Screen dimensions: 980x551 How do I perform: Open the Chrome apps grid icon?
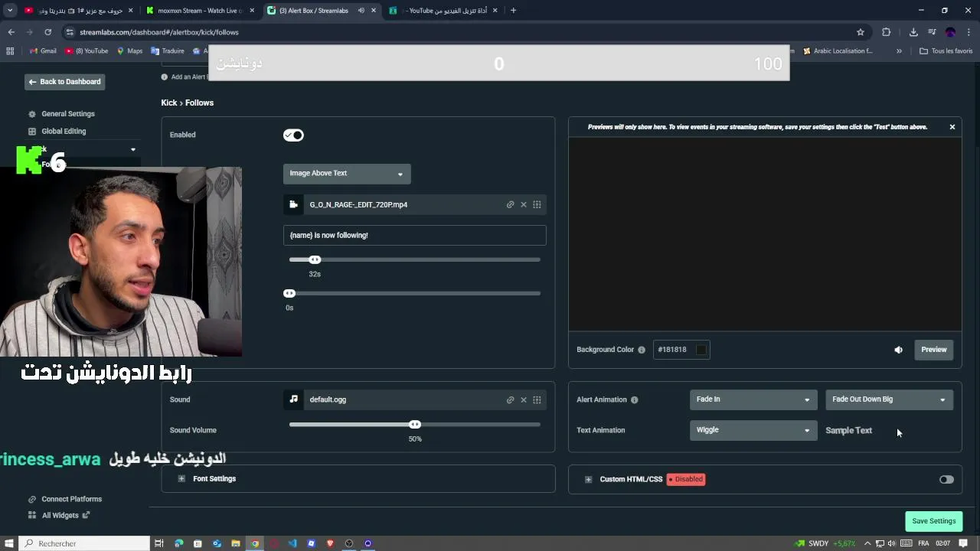(10, 51)
